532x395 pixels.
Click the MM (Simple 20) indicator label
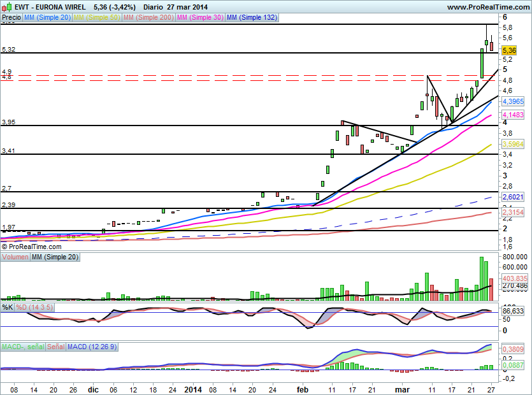tap(47, 18)
